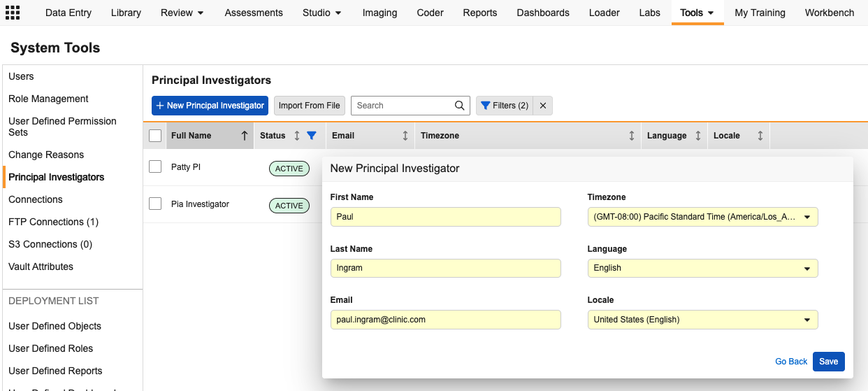Save the new principal investigator
Screen dimensions: 868x391
tap(828, 362)
